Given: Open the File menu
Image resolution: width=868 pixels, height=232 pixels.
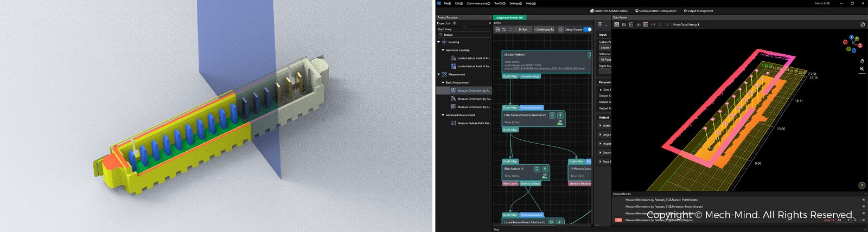Looking at the screenshot, I should pos(447,3).
